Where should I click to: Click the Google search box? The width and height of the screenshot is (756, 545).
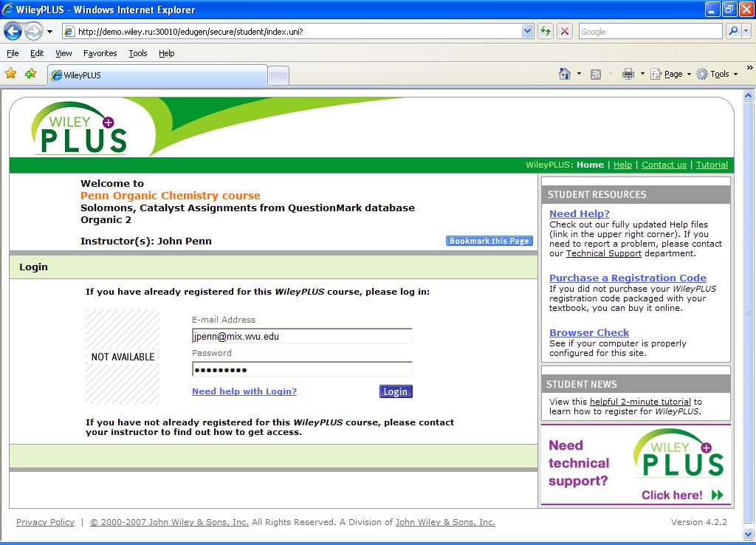click(x=650, y=32)
